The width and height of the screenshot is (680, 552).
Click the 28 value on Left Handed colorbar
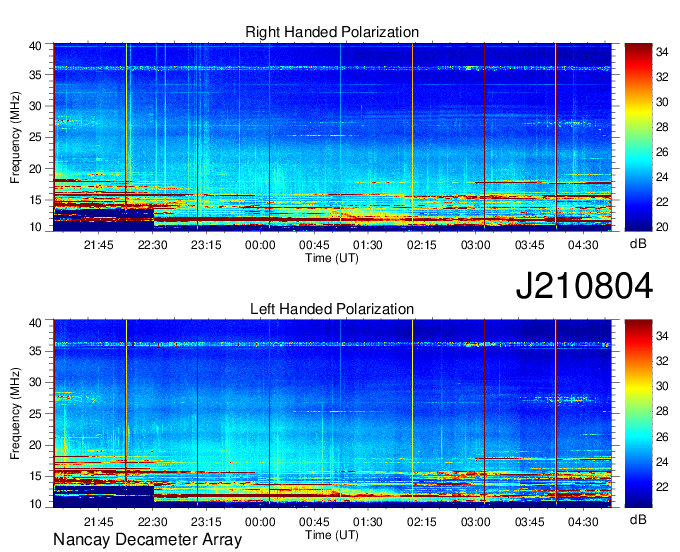[662, 412]
